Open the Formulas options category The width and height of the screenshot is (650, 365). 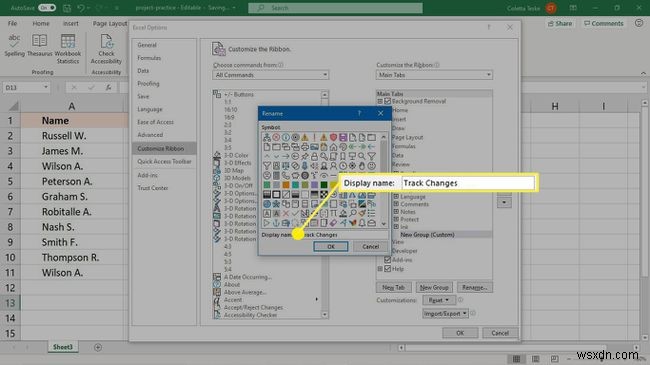pos(149,58)
